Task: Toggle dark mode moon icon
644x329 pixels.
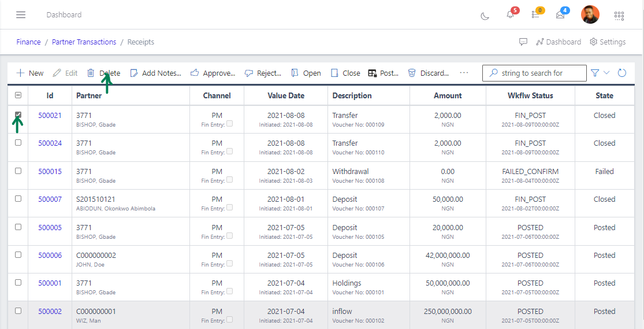Action: click(x=485, y=15)
